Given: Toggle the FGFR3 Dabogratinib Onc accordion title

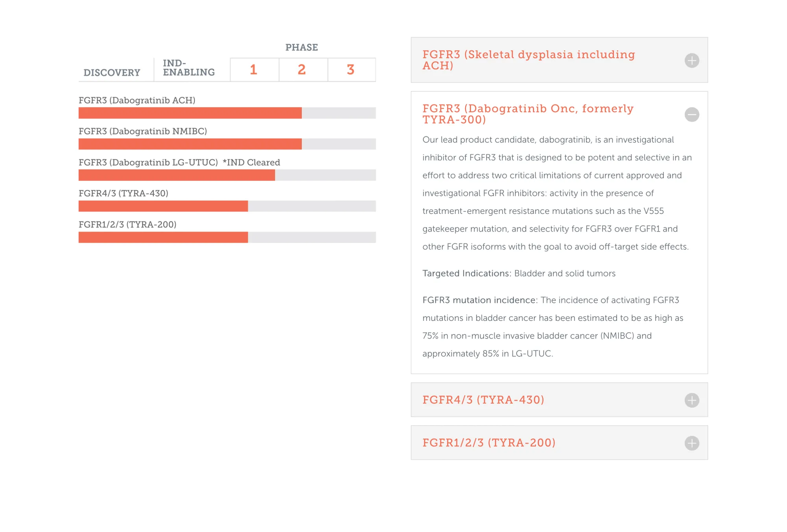Looking at the screenshot, I should (528, 114).
